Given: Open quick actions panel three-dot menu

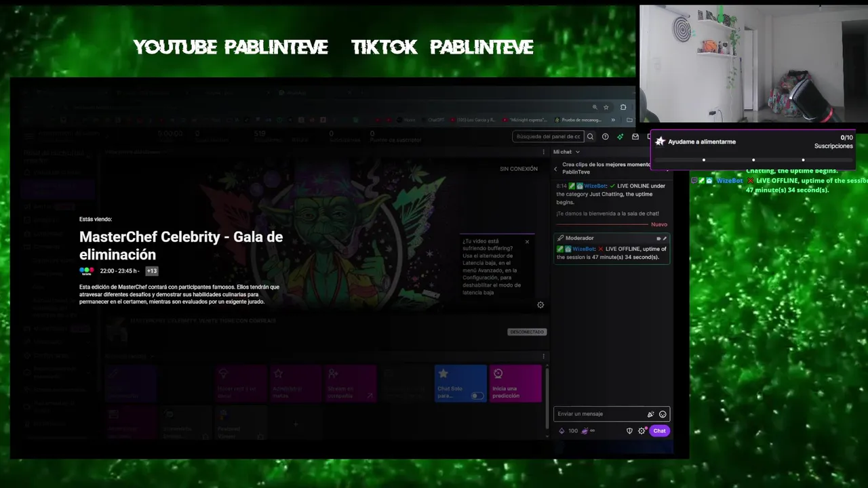Looking at the screenshot, I should point(543,356).
